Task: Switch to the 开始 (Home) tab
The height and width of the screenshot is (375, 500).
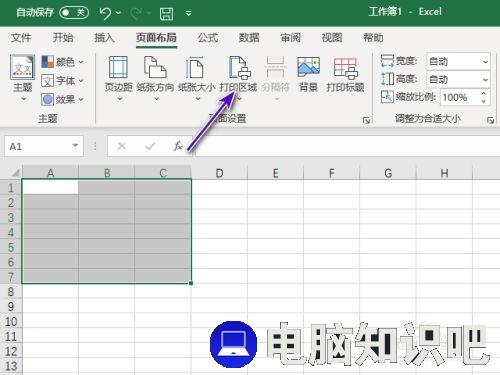Action: 63,38
